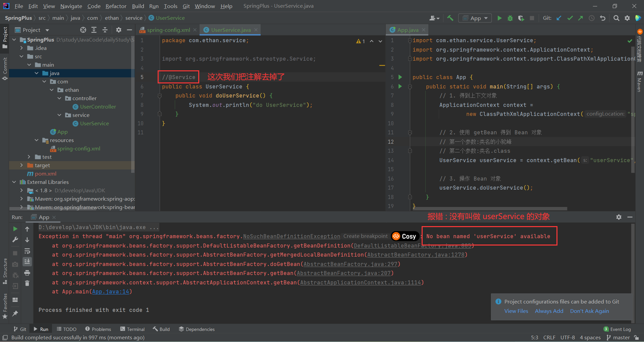Toggle scroll to end in Run console

click(27, 261)
